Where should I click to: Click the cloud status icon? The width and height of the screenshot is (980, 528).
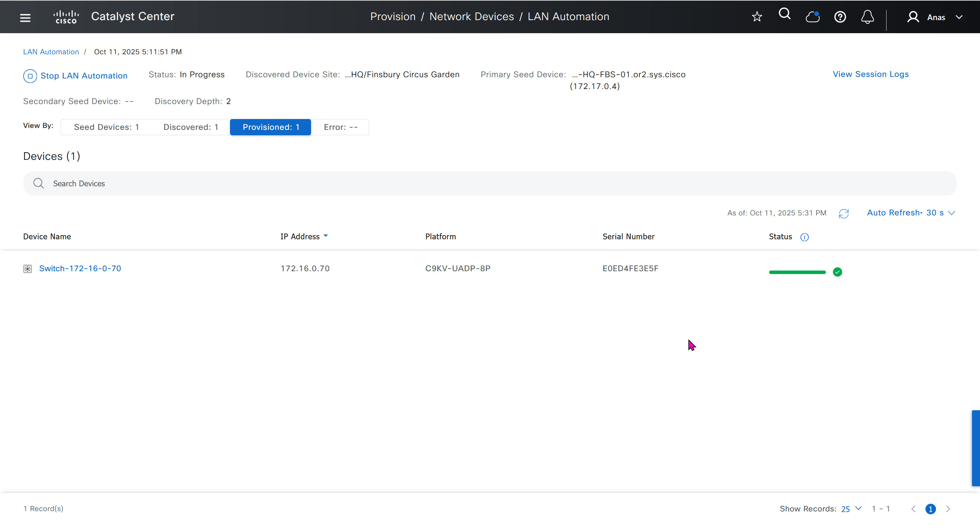click(x=812, y=17)
